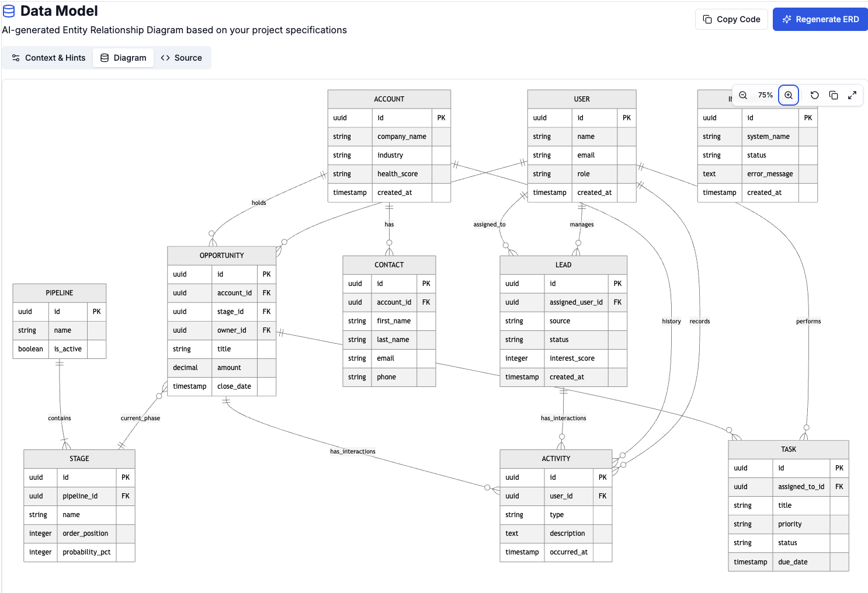This screenshot has width=868, height=593.
Task: Click the assigned_to relationship label
Action: 489,225
